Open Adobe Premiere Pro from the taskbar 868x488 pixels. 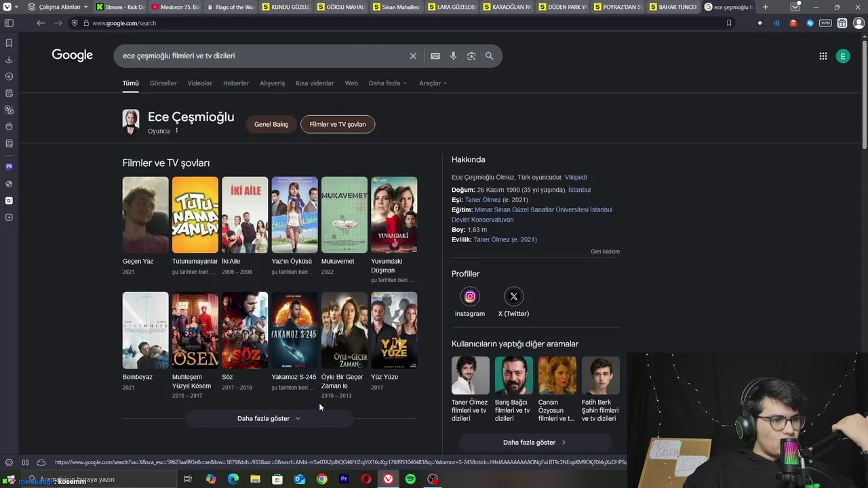(x=344, y=479)
